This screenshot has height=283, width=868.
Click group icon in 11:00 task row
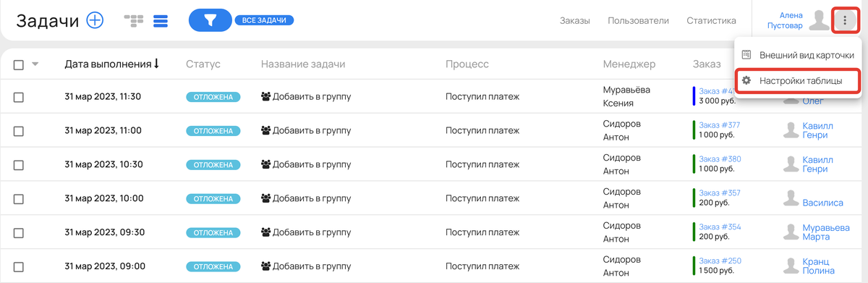265,131
